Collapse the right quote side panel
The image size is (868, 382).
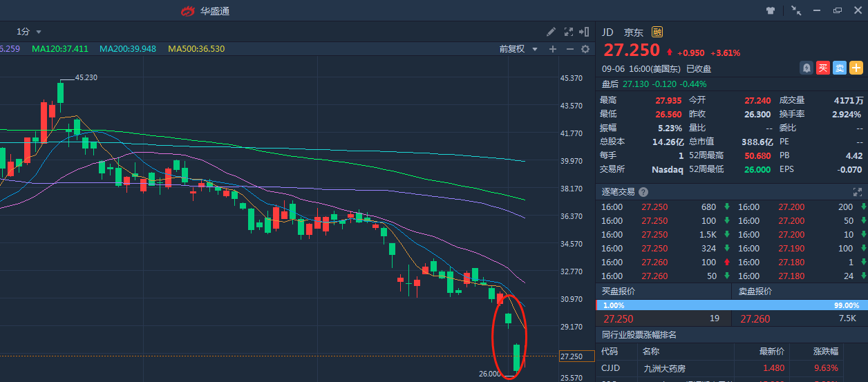(585, 32)
